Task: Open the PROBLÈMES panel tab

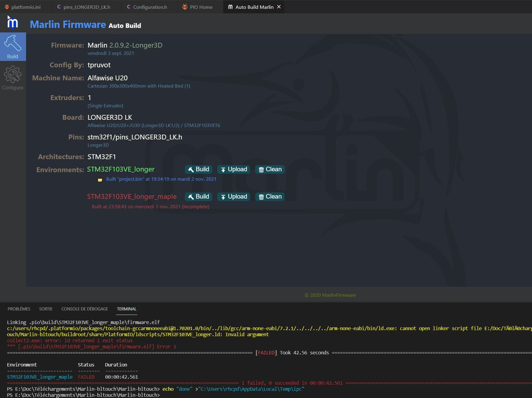Action: pyautogui.click(x=19, y=309)
